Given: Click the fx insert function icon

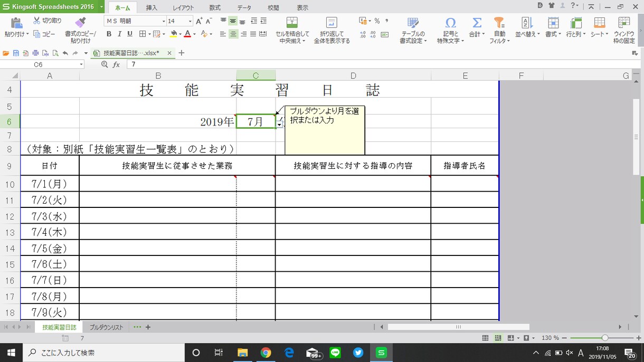Looking at the screenshot, I should tap(116, 64).
